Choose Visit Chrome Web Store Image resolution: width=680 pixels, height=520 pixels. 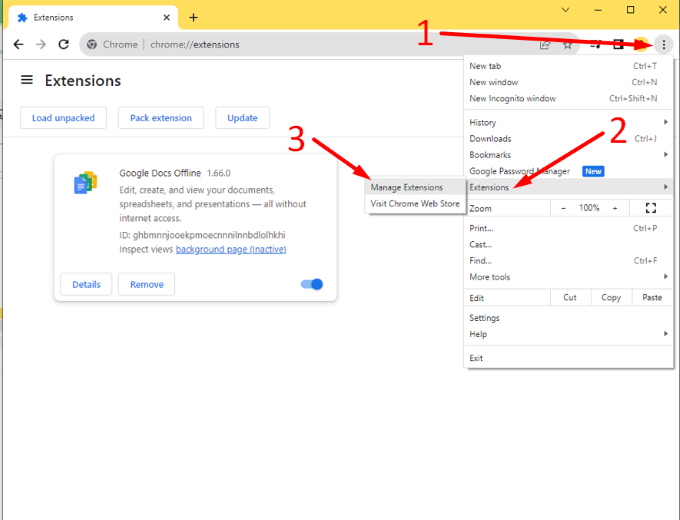click(415, 203)
